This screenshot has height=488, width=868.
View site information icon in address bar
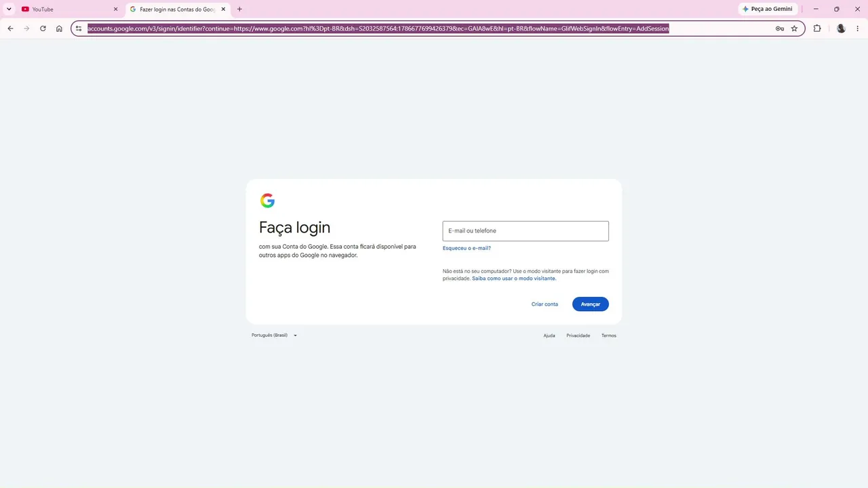click(79, 28)
